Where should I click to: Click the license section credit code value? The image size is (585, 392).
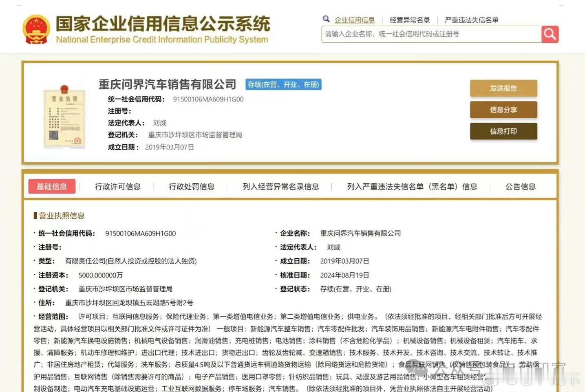coord(141,233)
